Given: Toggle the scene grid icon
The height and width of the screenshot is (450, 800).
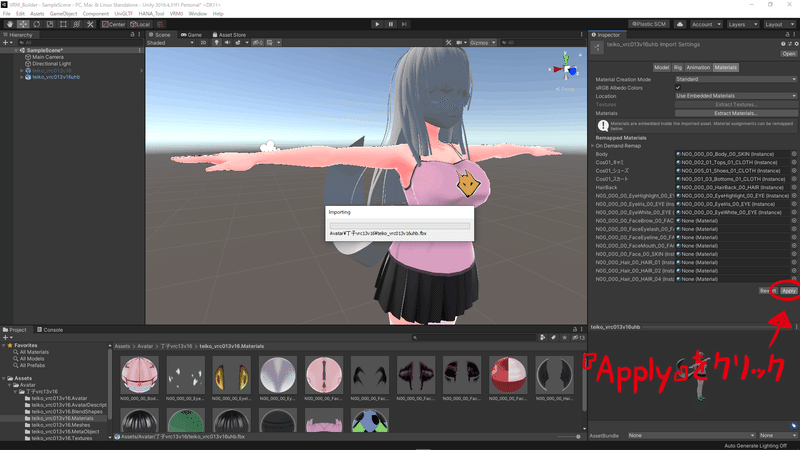Looking at the screenshot, I should (270, 42).
